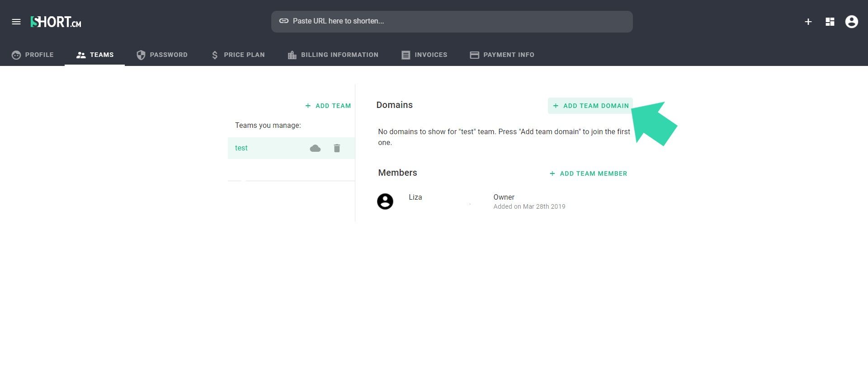Select the test team row
This screenshot has height=365, width=868.
pyautogui.click(x=291, y=148)
